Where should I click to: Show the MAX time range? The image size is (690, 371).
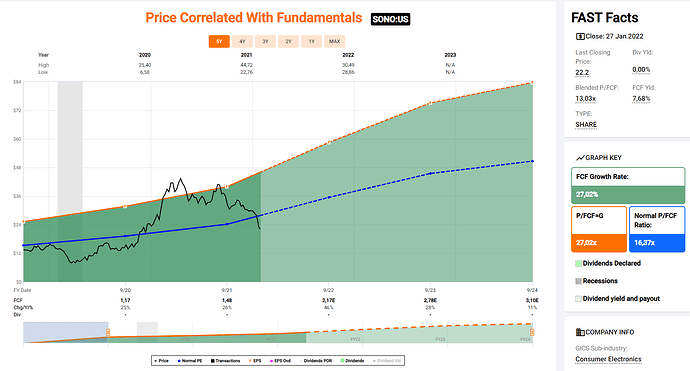pos(334,41)
